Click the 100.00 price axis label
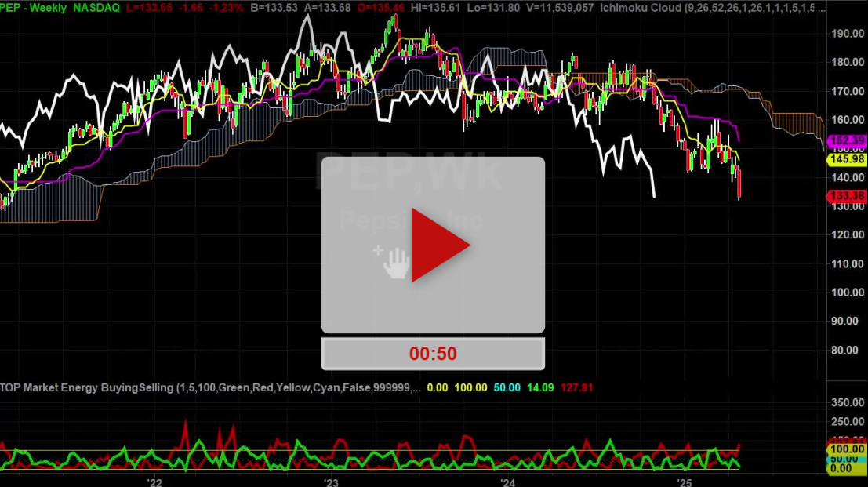 (x=848, y=293)
